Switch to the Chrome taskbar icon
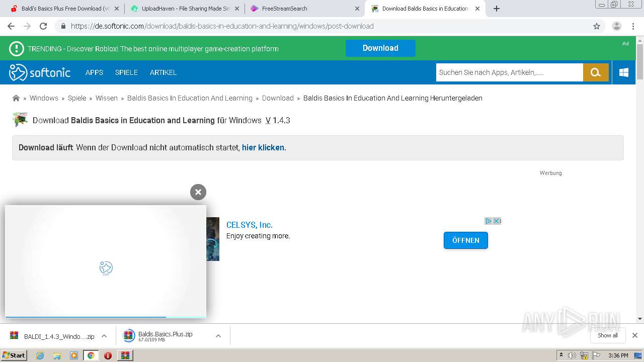Screen dimensions: 644x362 tap(91, 355)
